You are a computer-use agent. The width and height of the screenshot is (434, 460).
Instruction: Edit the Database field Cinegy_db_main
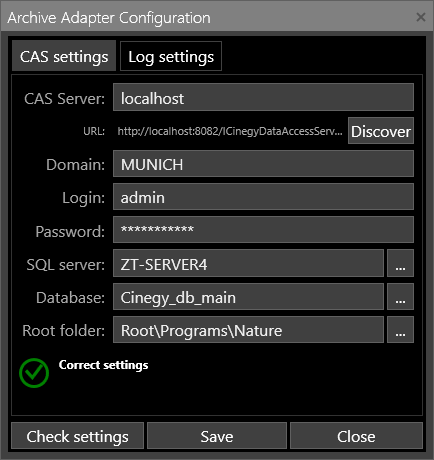coord(248,297)
